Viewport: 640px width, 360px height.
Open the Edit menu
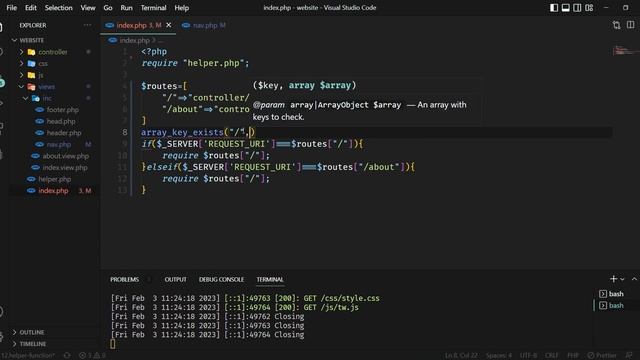[x=31, y=8]
